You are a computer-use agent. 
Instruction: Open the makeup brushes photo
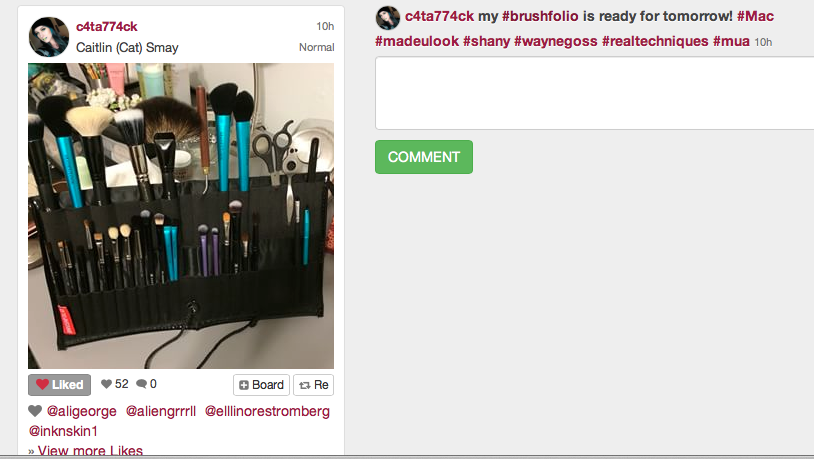[x=181, y=216]
